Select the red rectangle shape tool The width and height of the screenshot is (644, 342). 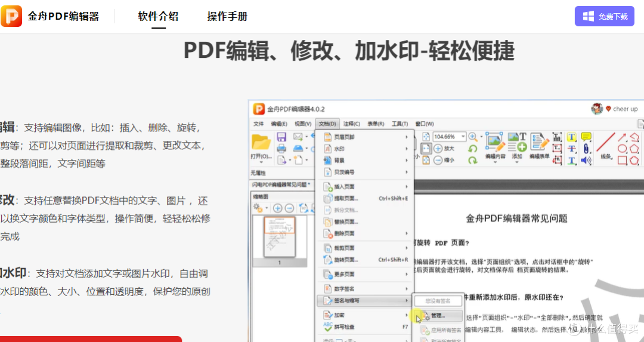point(622,161)
